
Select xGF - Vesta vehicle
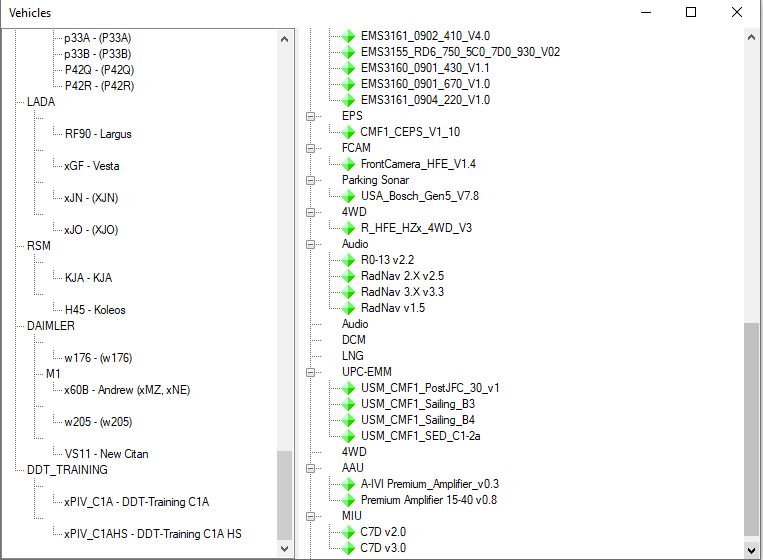coord(91,166)
